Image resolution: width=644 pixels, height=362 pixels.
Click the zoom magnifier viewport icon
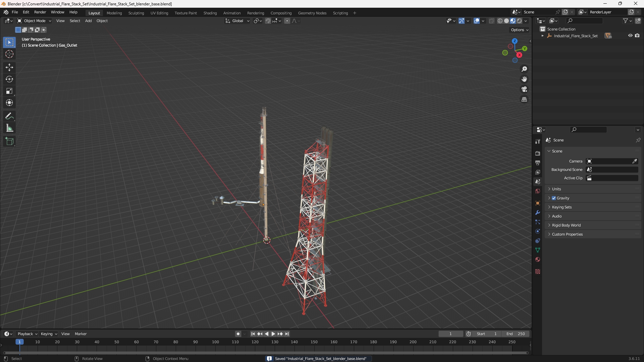(524, 69)
